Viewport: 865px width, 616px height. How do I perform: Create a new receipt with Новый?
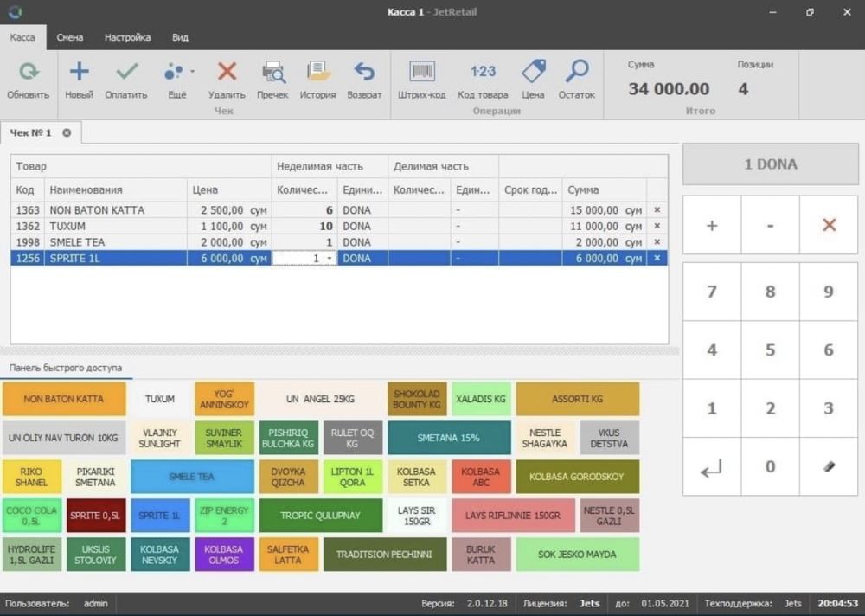(79, 80)
